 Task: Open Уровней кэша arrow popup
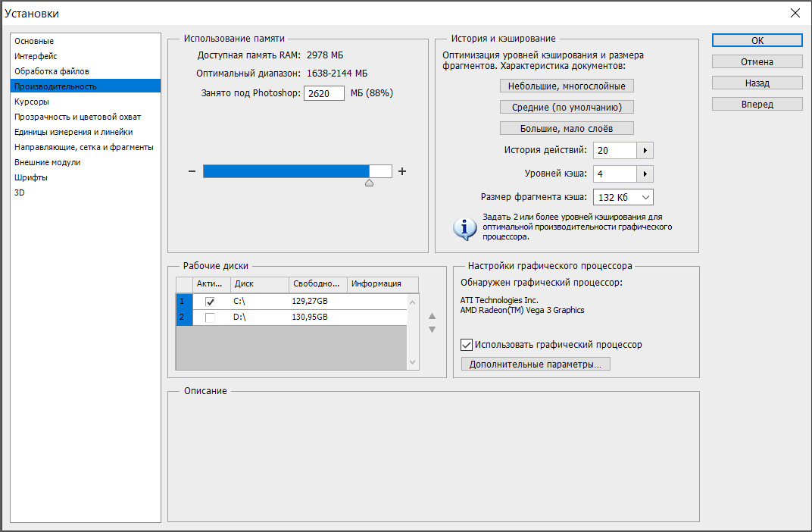tap(645, 174)
